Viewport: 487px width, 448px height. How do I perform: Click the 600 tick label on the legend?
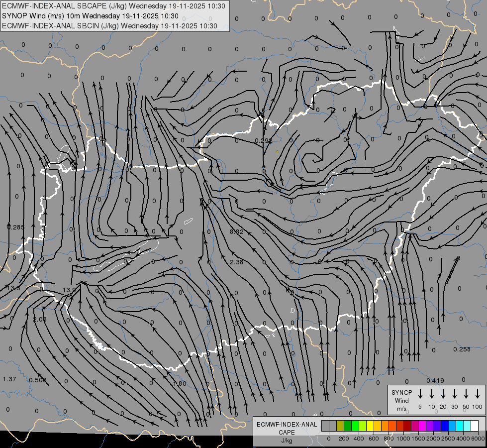click(374, 439)
